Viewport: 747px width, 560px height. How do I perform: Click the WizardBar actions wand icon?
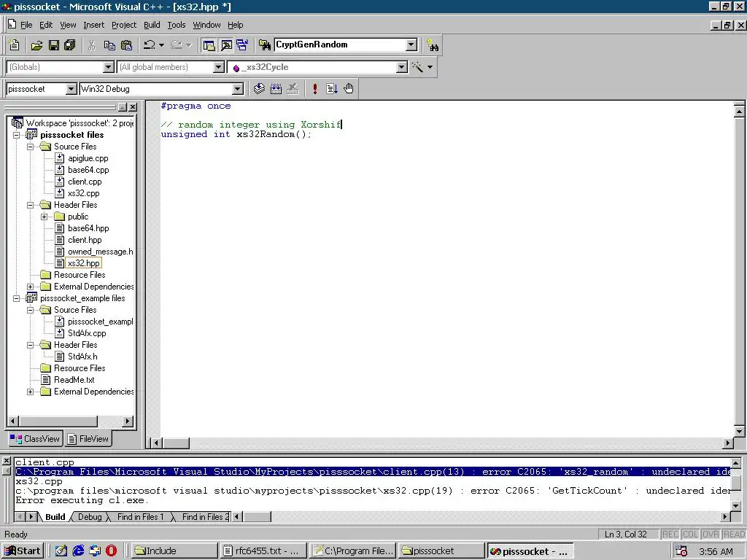[417, 67]
